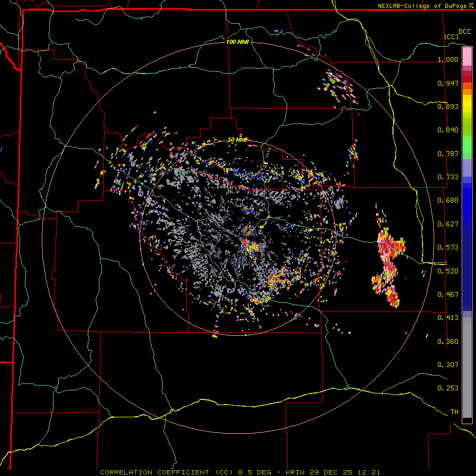The image size is (476, 476).
Task: Click the 0.680 scale value
Action: pos(448,200)
